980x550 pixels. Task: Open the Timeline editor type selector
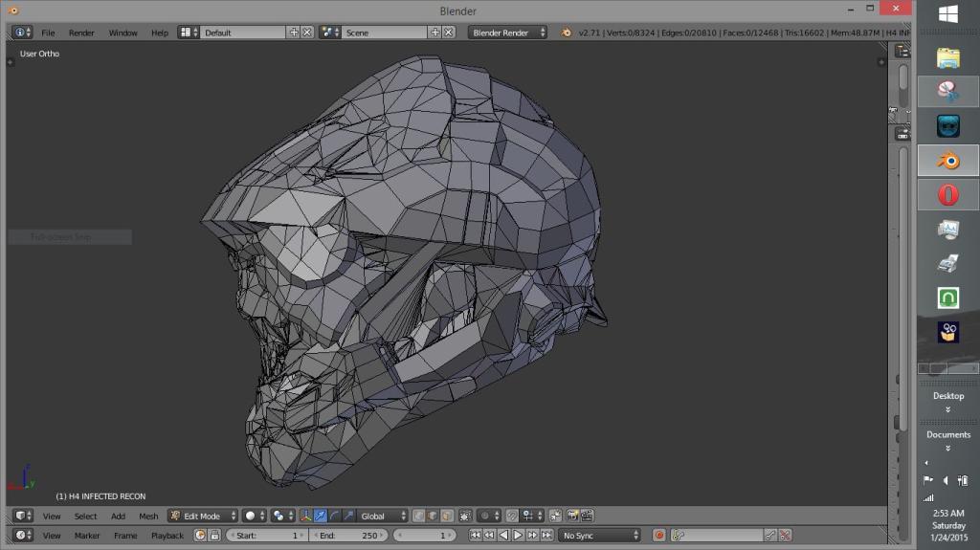pos(23,535)
